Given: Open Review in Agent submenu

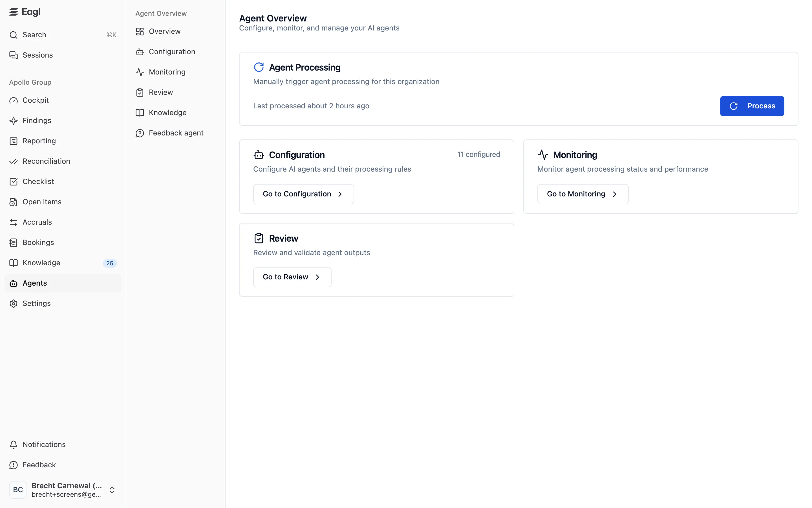Looking at the screenshot, I should 175,92.
